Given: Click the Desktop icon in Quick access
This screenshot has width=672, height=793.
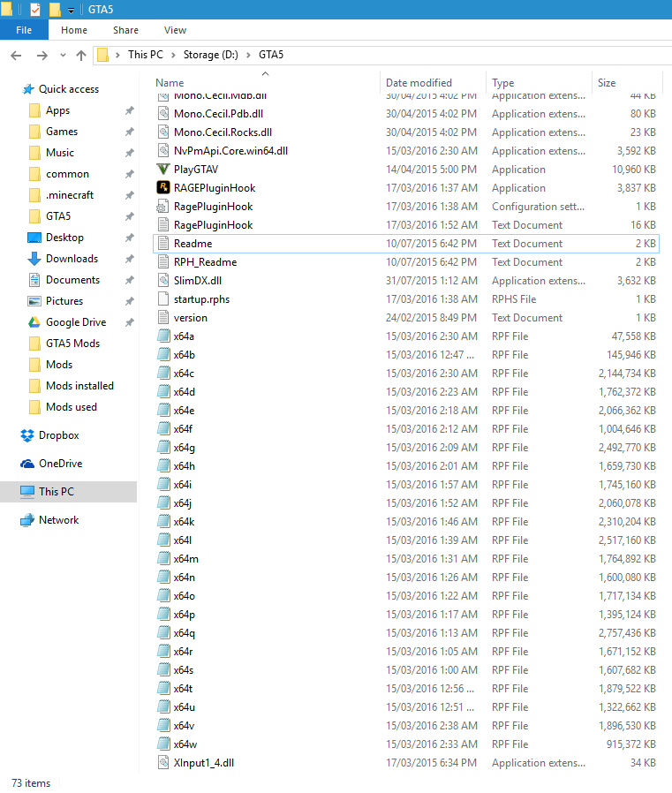Looking at the screenshot, I should click(34, 238).
